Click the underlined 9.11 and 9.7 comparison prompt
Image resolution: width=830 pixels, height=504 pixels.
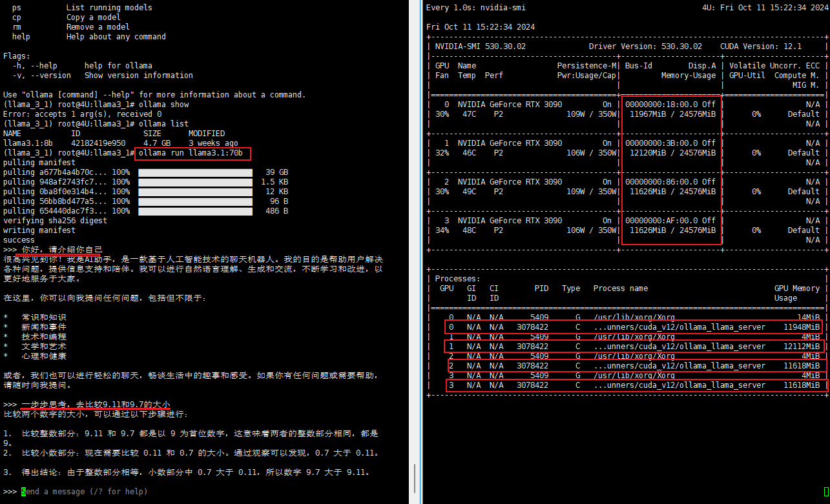coord(96,405)
